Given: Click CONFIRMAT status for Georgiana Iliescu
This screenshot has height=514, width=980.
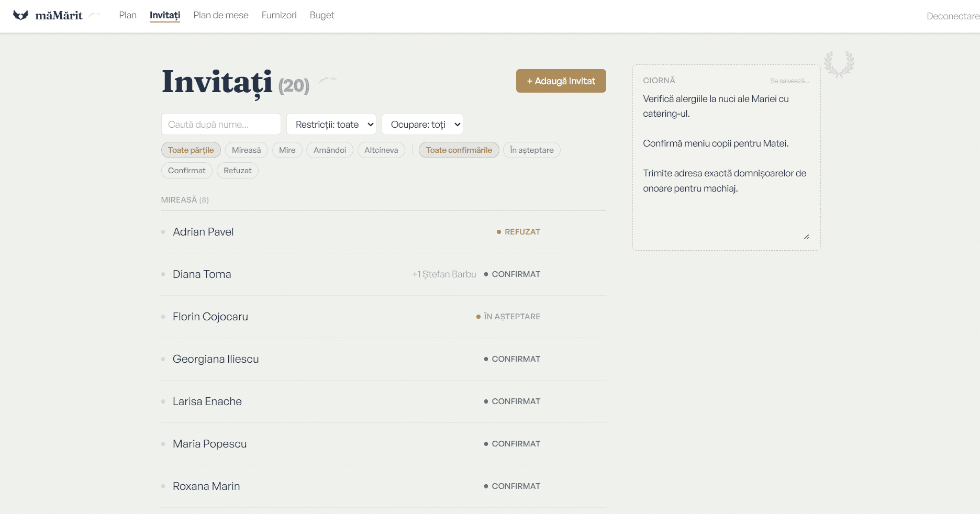Looking at the screenshot, I should (x=512, y=359).
